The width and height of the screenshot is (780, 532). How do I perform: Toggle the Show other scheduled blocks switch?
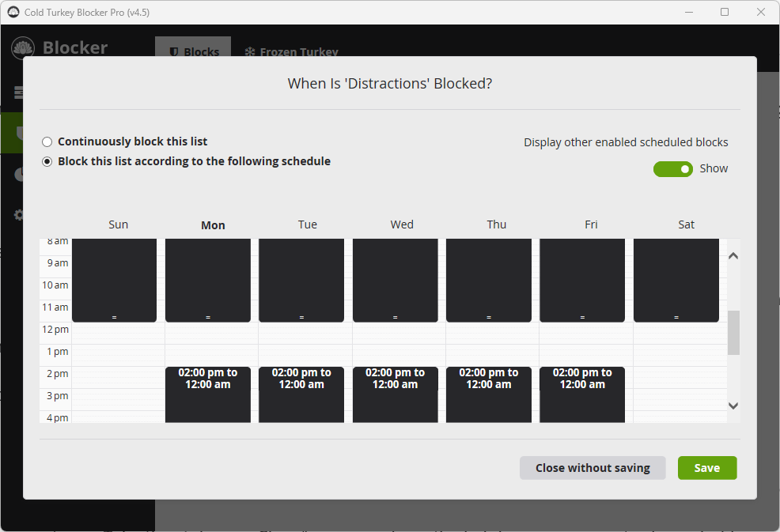672,169
